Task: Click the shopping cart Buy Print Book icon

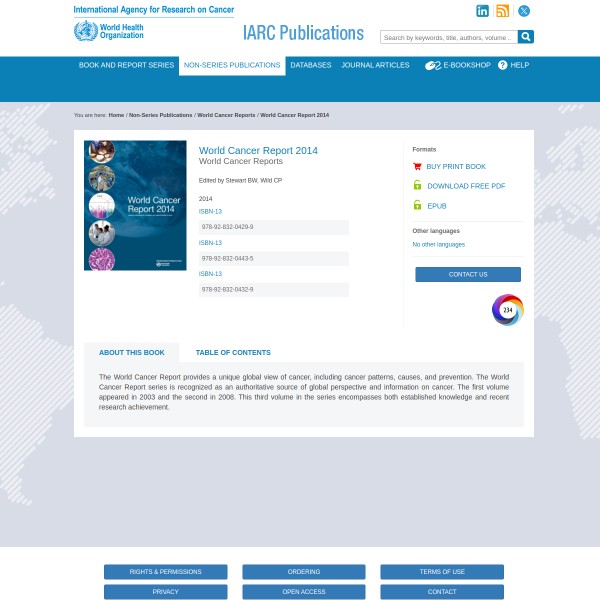Action: pos(417,166)
